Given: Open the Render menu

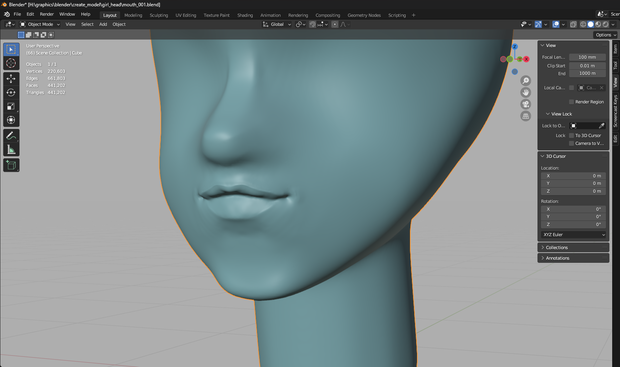Looking at the screenshot, I should point(47,14).
